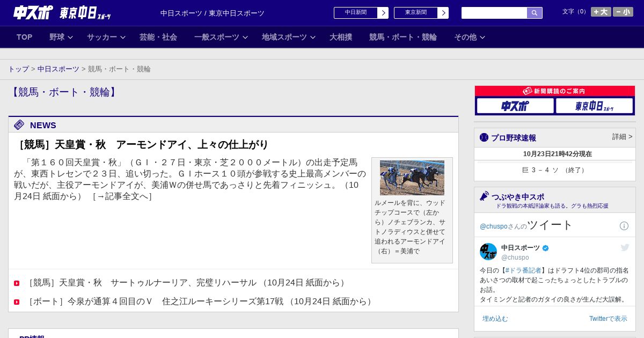
Task: Open the #ドラ番記者 hashtag link
Action: coord(523,270)
